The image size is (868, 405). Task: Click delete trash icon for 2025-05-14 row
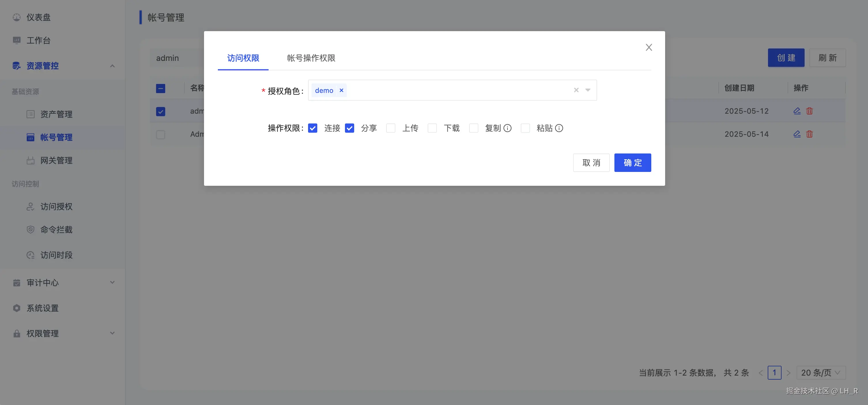pyautogui.click(x=809, y=134)
